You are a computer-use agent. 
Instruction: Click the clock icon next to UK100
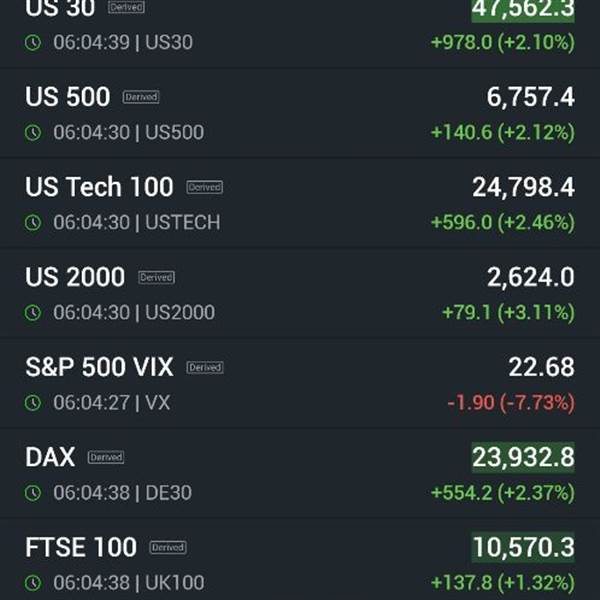[33, 583]
